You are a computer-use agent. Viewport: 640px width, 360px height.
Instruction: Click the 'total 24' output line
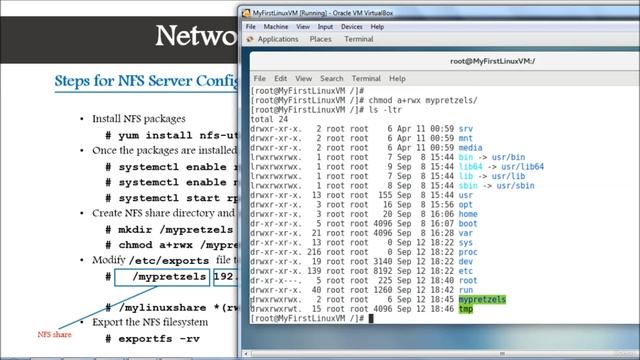tap(269, 119)
